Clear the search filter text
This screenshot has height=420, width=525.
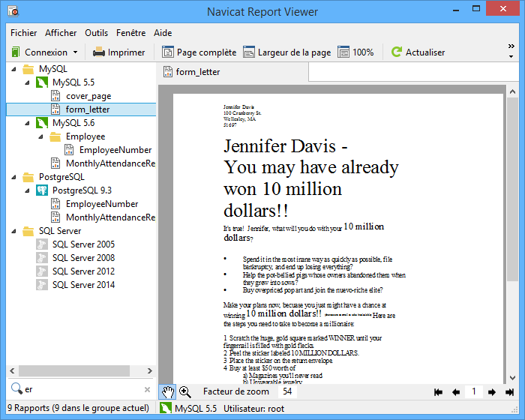click(x=147, y=389)
